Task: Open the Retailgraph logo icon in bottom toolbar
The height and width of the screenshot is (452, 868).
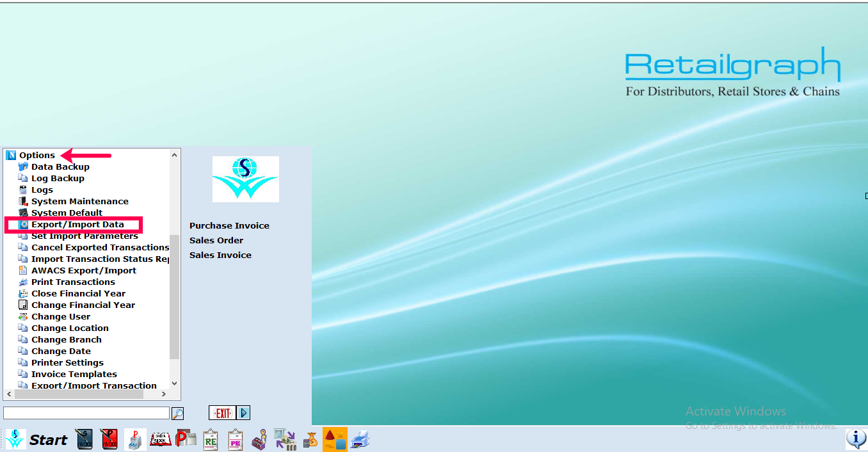Action: coord(15,439)
